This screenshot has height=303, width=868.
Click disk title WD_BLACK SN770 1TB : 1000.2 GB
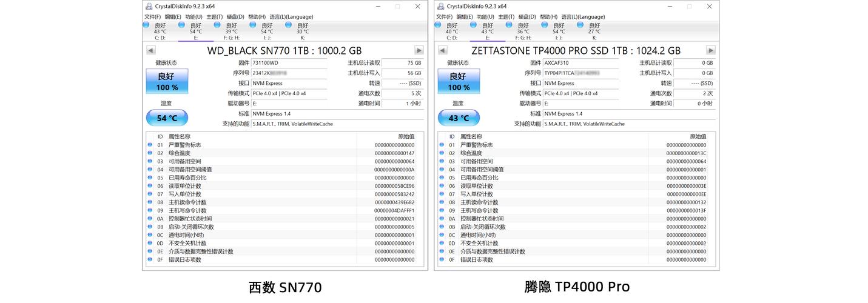click(x=284, y=50)
